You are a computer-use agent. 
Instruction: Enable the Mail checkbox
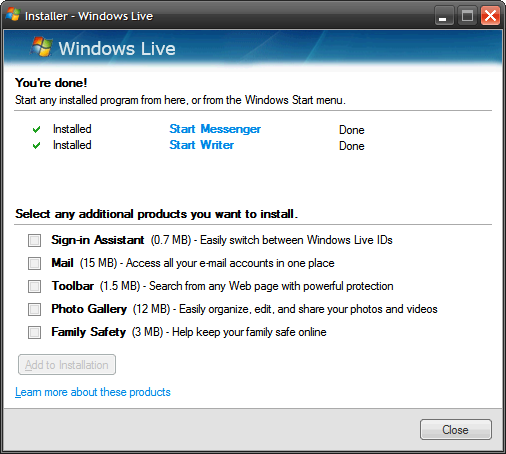tap(34, 263)
